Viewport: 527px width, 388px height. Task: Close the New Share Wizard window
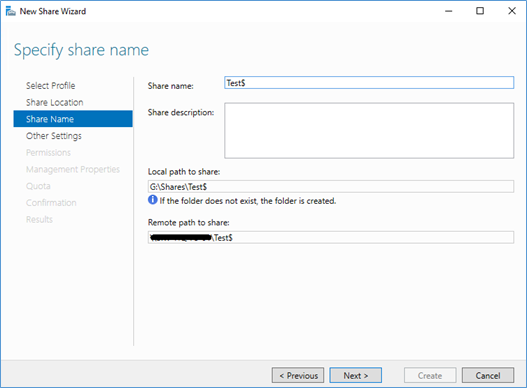point(512,11)
